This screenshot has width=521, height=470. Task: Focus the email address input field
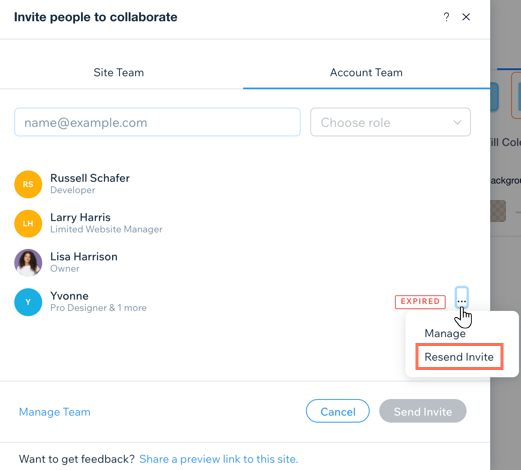[157, 122]
